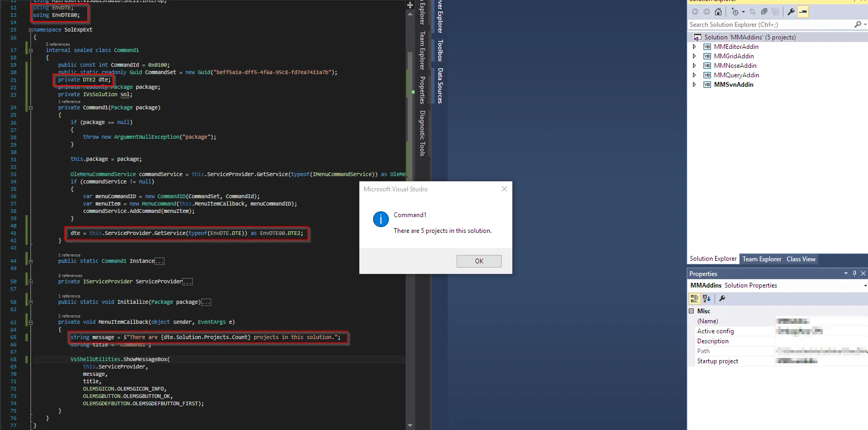The height and width of the screenshot is (430, 868).
Task: Open Properties via wrench icon in Solution Explorer
Action: coord(791,12)
